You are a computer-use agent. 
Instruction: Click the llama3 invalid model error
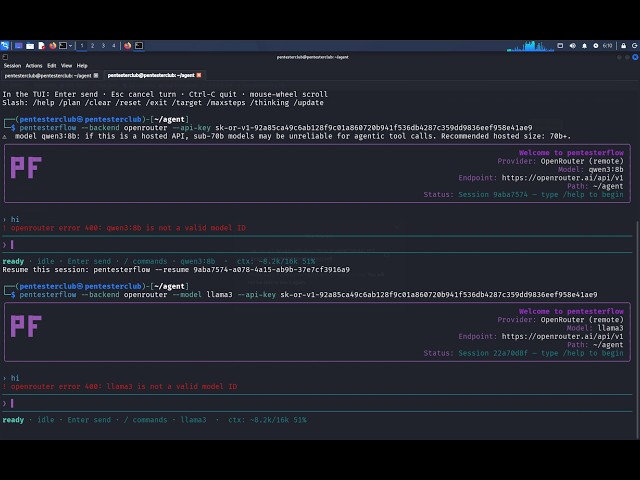click(120, 387)
